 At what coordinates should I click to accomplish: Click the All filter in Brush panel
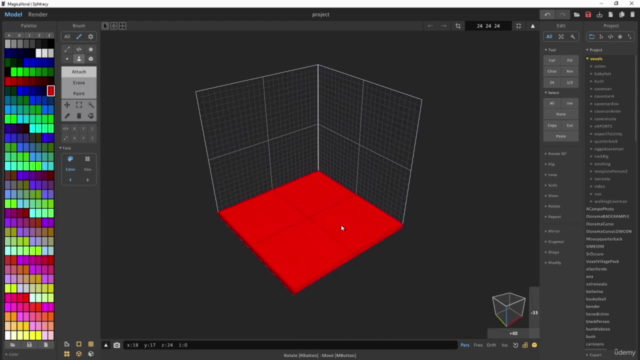[x=67, y=37]
